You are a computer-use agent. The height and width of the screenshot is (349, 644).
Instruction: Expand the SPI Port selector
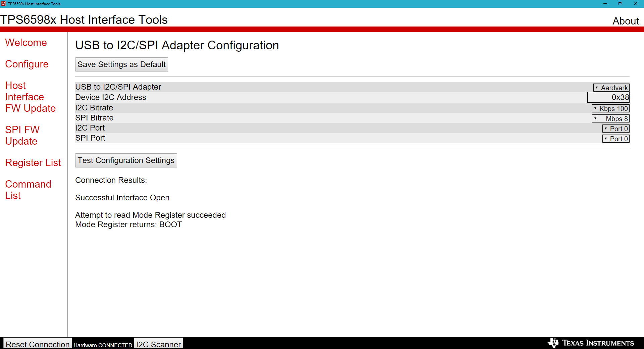click(x=615, y=138)
